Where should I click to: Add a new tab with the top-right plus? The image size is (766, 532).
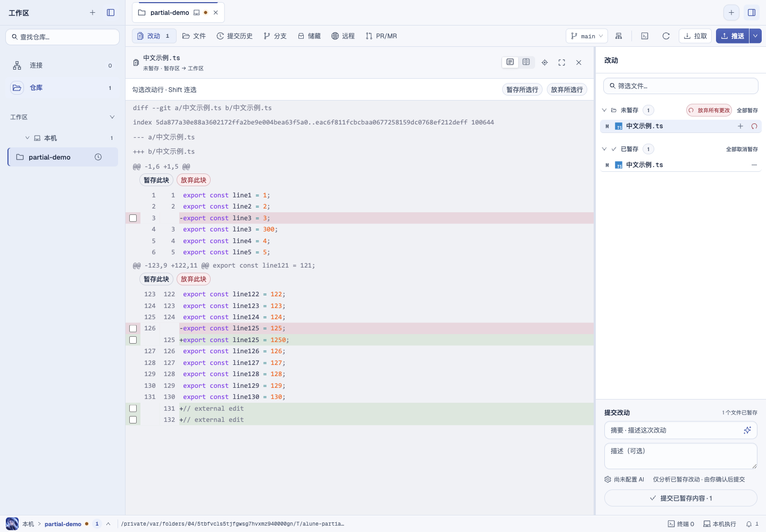click(731, 13)
